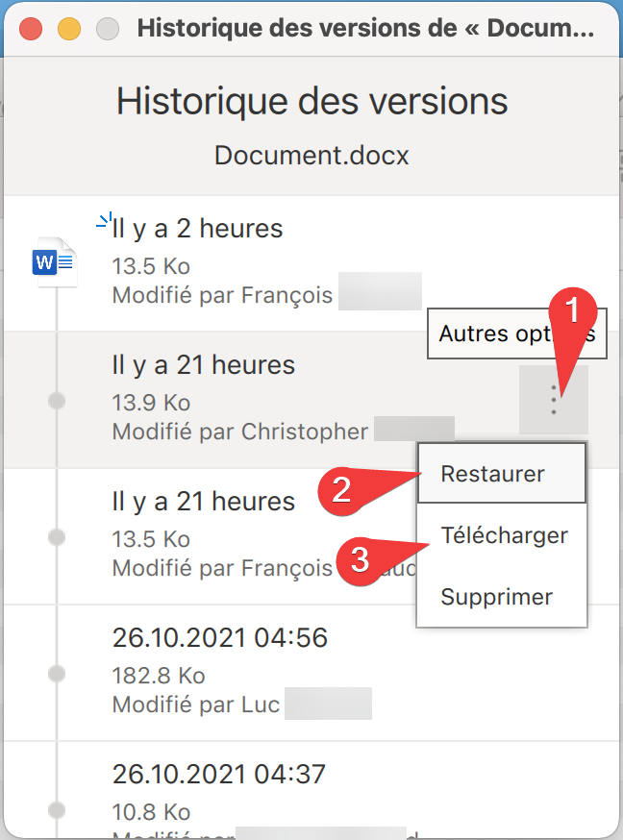
Task: Click the 182.8 Ko size label
Action: [x=159, y=676]
